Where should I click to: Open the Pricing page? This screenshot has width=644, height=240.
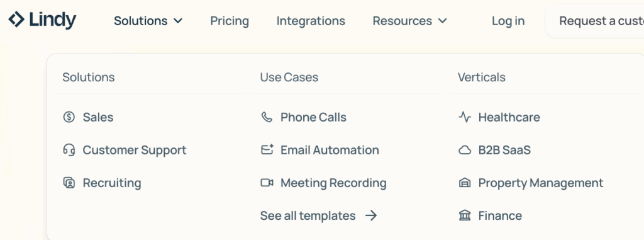(x=230, y=21)
